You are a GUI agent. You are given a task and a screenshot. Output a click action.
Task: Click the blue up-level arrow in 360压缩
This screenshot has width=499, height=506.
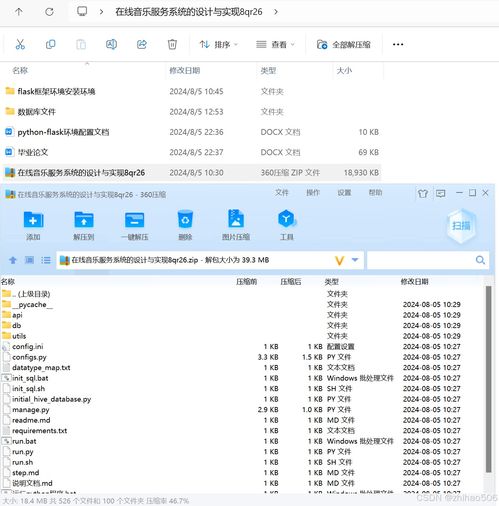click(13, 260)
